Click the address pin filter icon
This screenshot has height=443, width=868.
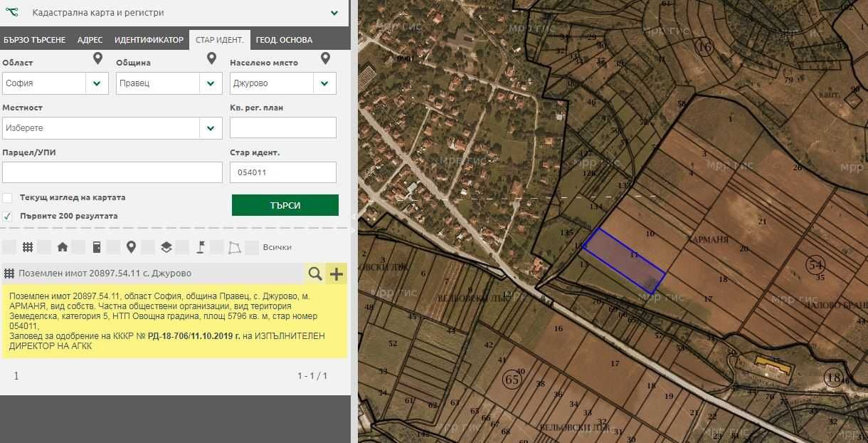(131, 247)
